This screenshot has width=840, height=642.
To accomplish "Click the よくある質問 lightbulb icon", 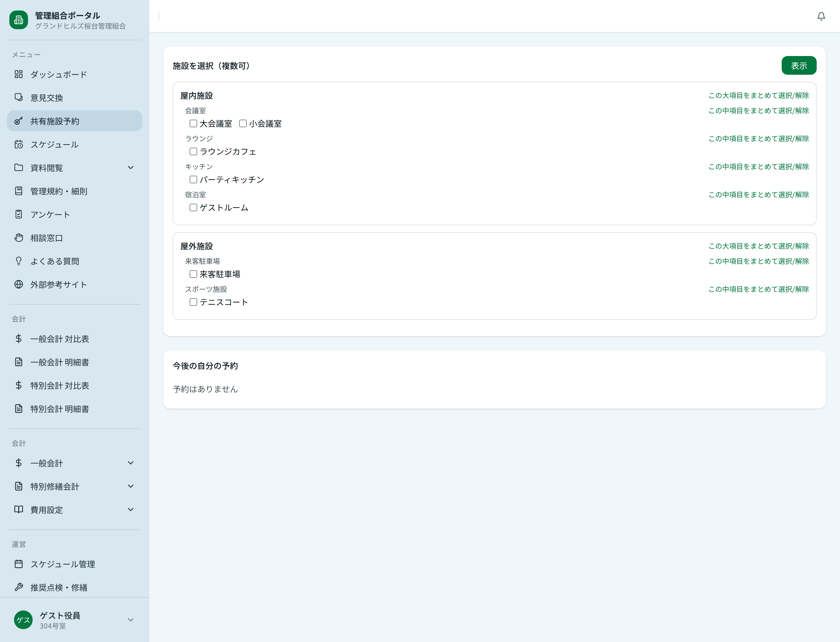I will pos(19,261).
